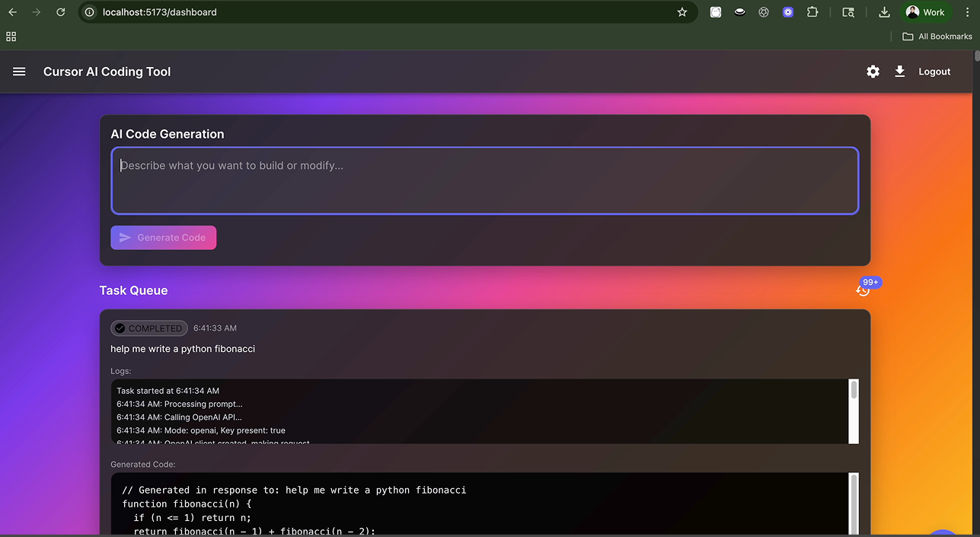980x537 pixels.
Task: Bookmark this page with the star icon
Action: click(682, 12)
